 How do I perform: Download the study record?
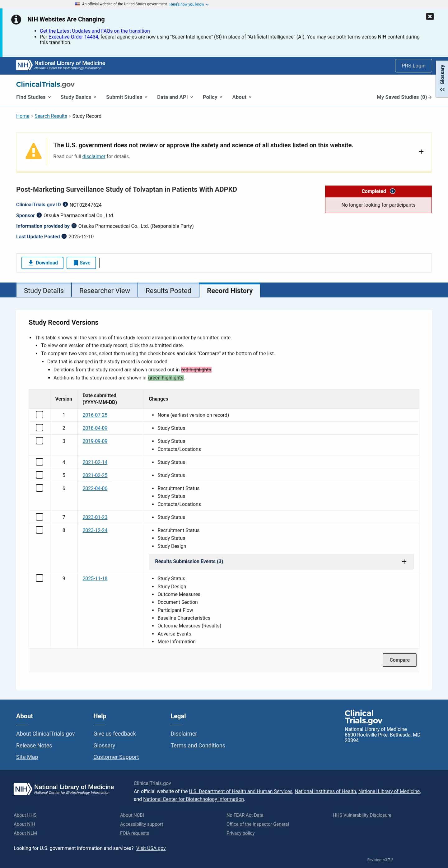pos(43,263)
